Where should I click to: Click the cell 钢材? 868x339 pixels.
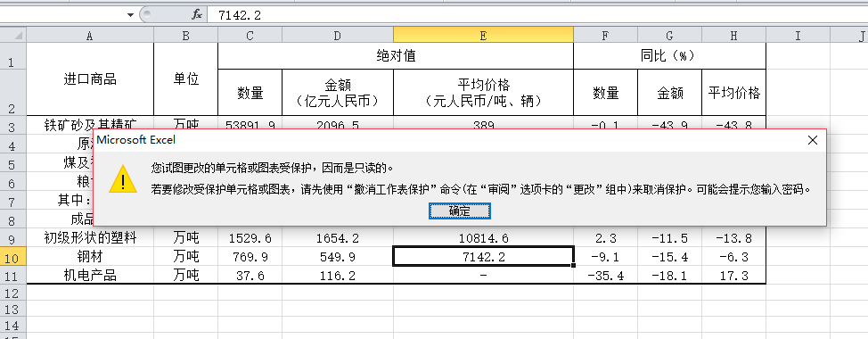90,257
